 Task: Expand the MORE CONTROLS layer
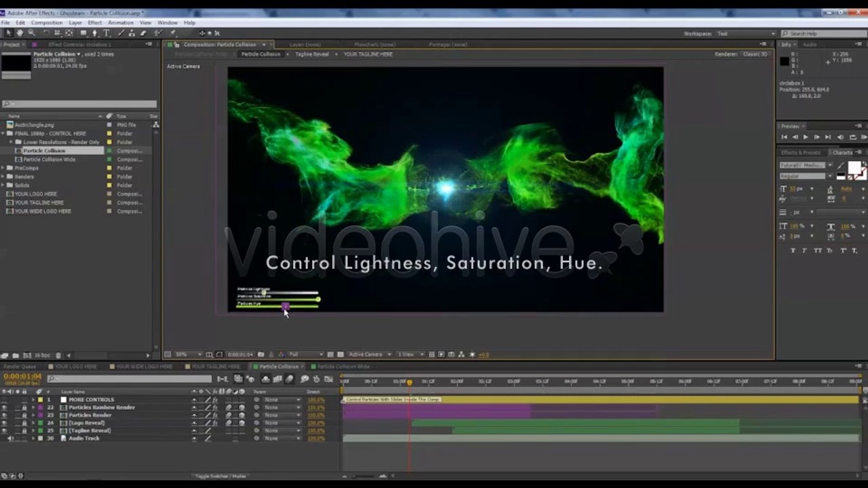[x=33, y=400]
